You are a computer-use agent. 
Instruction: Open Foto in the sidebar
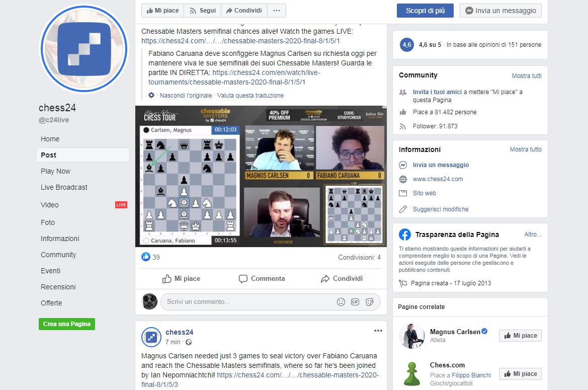click(48, 222)
